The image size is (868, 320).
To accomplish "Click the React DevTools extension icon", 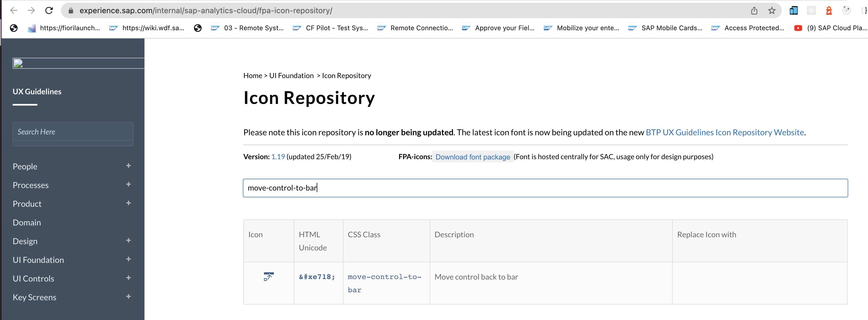I will (812, 10).
